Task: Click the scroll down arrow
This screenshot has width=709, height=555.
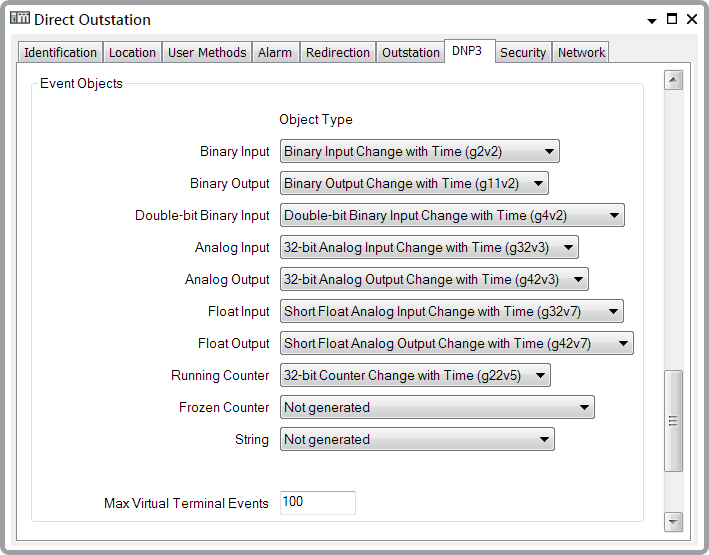Action: pos(673,522)
